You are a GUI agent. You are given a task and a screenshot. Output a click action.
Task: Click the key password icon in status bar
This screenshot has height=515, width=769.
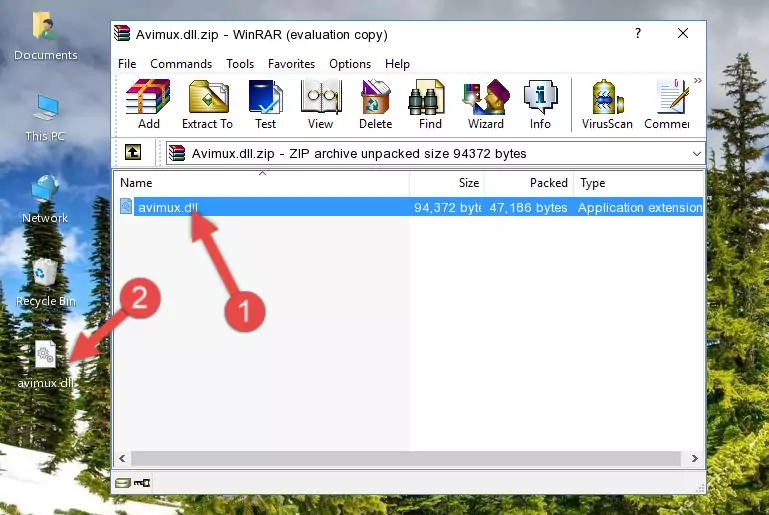click(x=142, y=483)
